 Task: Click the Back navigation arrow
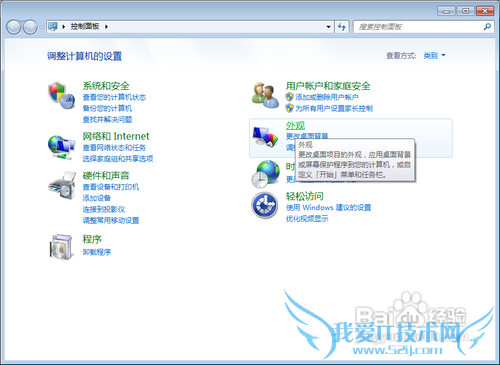[x=14, y=27]
